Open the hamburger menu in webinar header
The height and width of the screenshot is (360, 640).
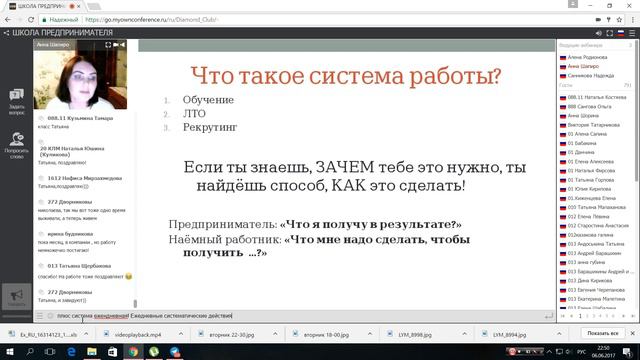point(632,33)
